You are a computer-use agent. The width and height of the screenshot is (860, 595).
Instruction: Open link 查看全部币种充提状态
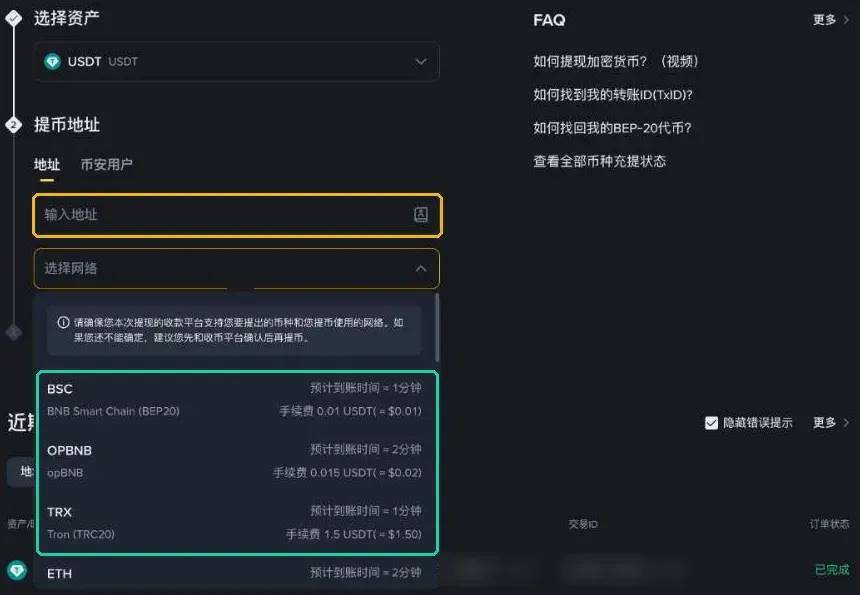(599, 161)
